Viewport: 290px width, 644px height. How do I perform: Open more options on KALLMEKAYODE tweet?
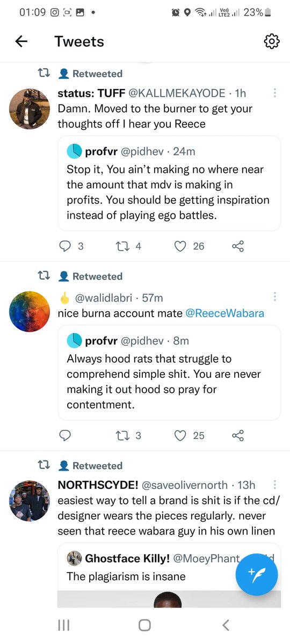click(274, 93)
